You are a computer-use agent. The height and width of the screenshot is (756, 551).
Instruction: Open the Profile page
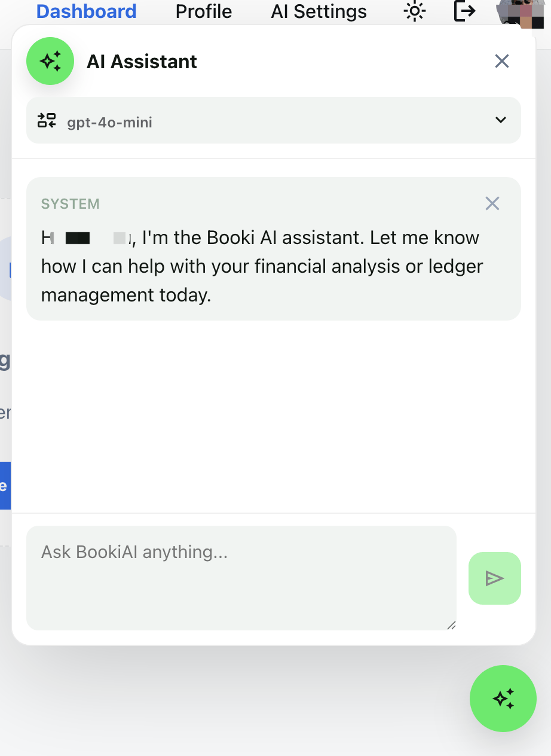203,11
